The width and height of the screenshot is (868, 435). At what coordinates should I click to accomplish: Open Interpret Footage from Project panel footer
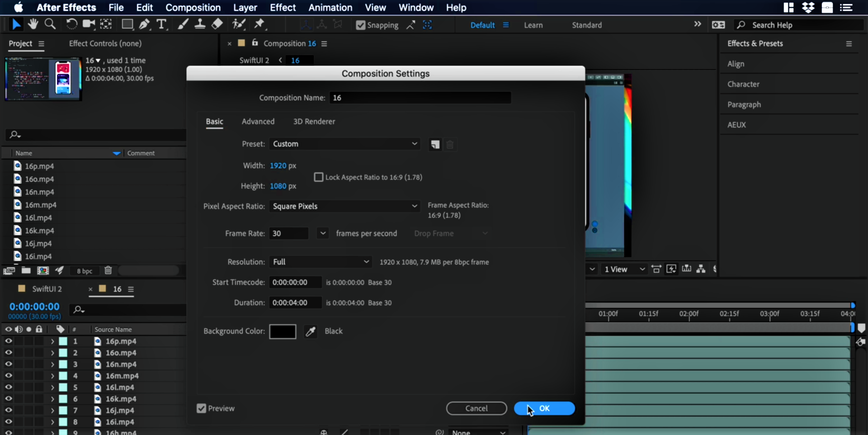(9, 270)
